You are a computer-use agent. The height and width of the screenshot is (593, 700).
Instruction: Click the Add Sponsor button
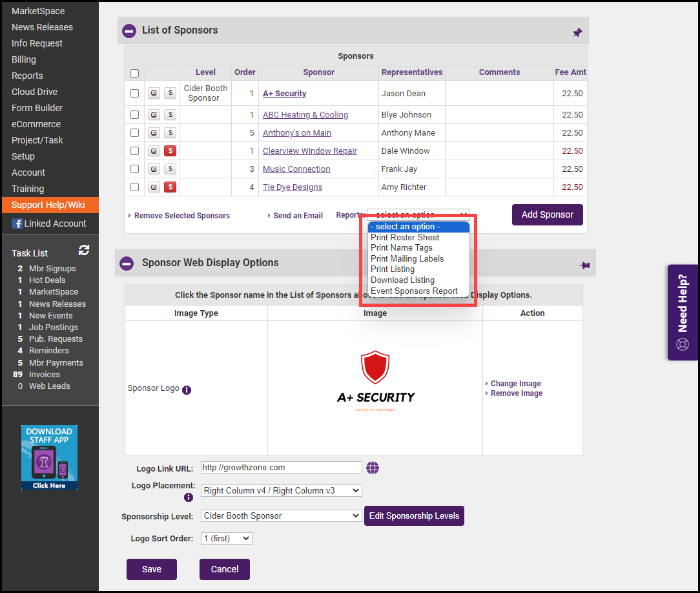click(x=547, y=215)
